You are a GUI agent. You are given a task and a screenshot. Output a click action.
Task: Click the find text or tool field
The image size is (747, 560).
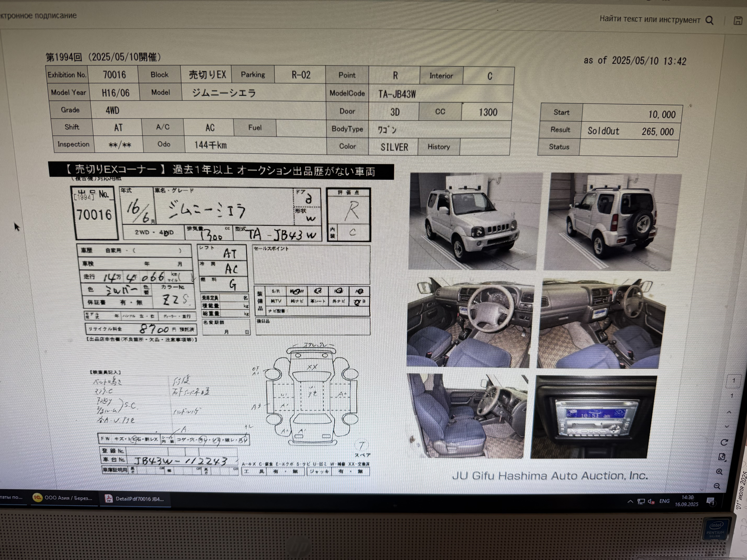(649, 19)
